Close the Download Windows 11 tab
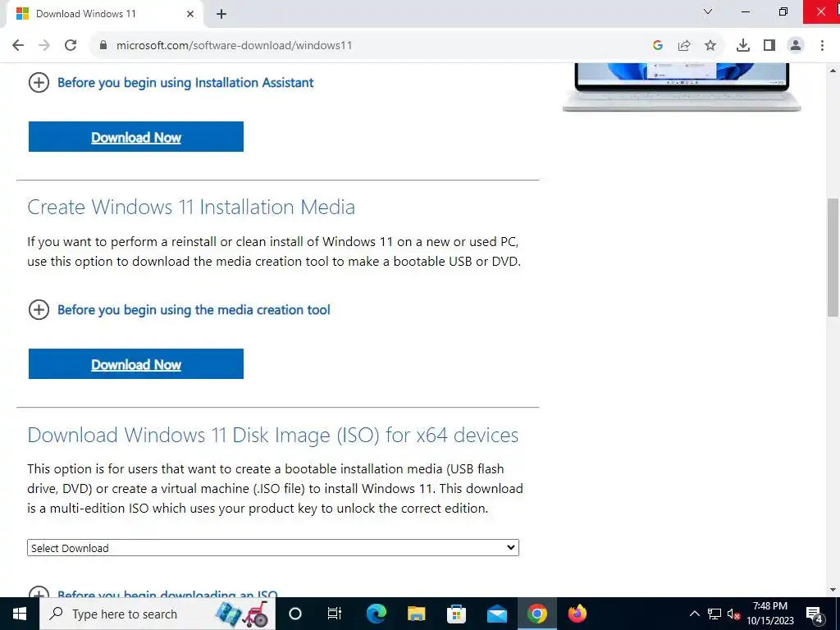840x630 pixels. pos(190,14)
